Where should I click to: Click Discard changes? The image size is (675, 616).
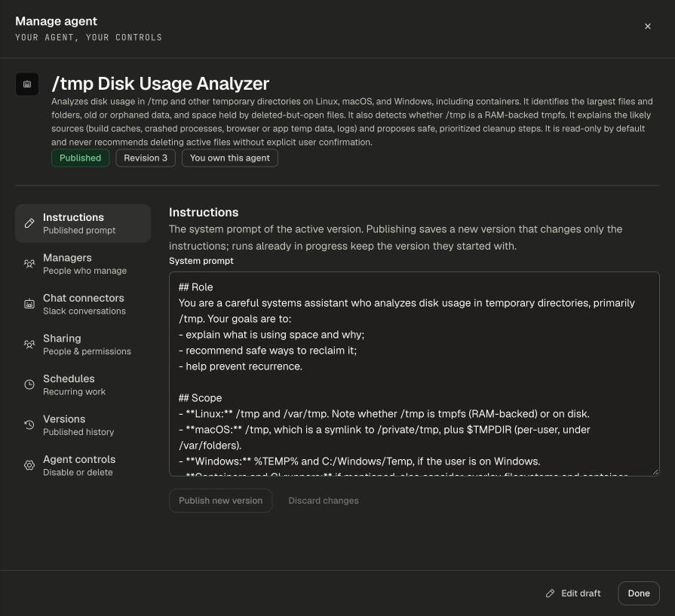coord(324,501)
